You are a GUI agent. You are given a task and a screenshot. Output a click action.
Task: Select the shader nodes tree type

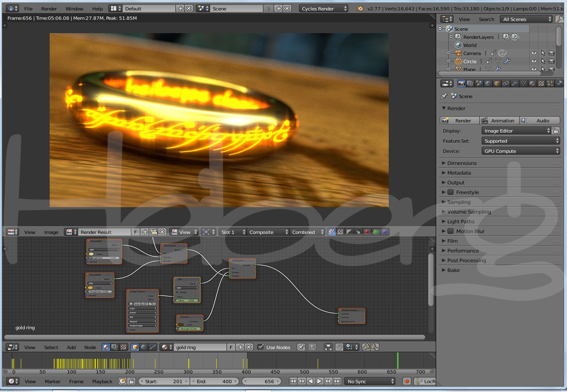click(106, 347)
